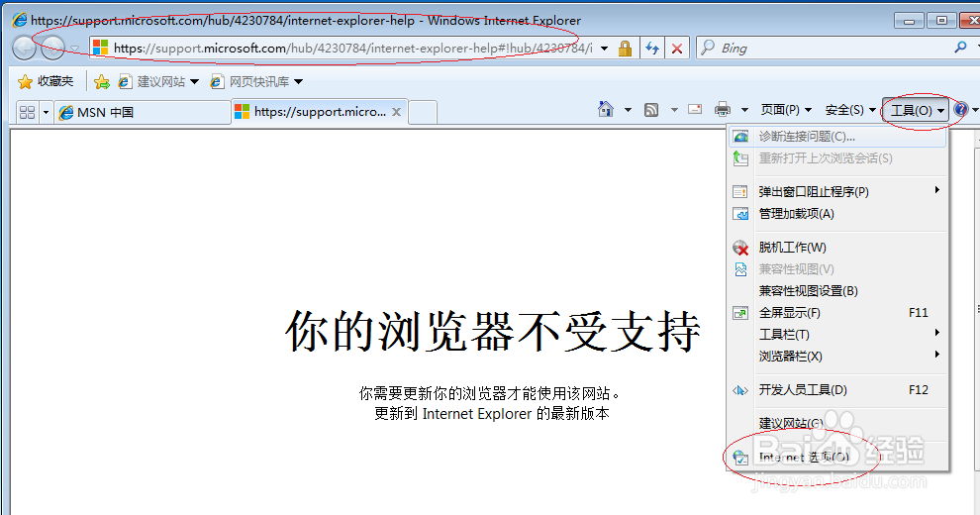This screenshot has height=515, width=980.
Task: Toggle 脱机工作(W) offline mode
Action: tap(837, 248)
